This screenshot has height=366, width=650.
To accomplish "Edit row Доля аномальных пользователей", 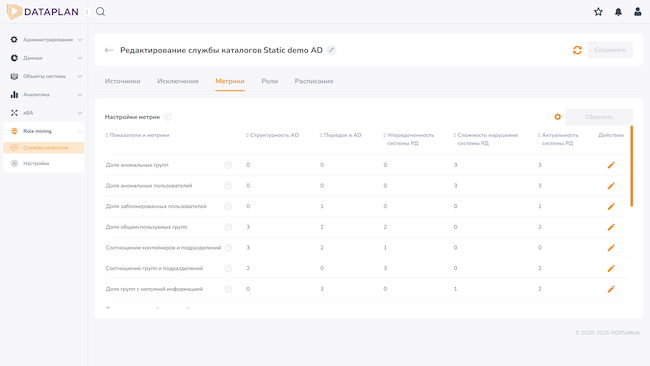I will 611,186.
